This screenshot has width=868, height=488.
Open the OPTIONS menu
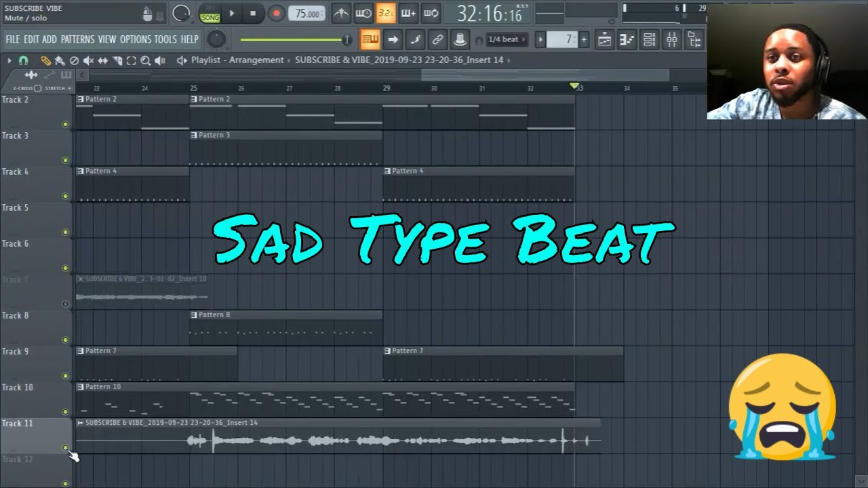click(x=136, y=39)
